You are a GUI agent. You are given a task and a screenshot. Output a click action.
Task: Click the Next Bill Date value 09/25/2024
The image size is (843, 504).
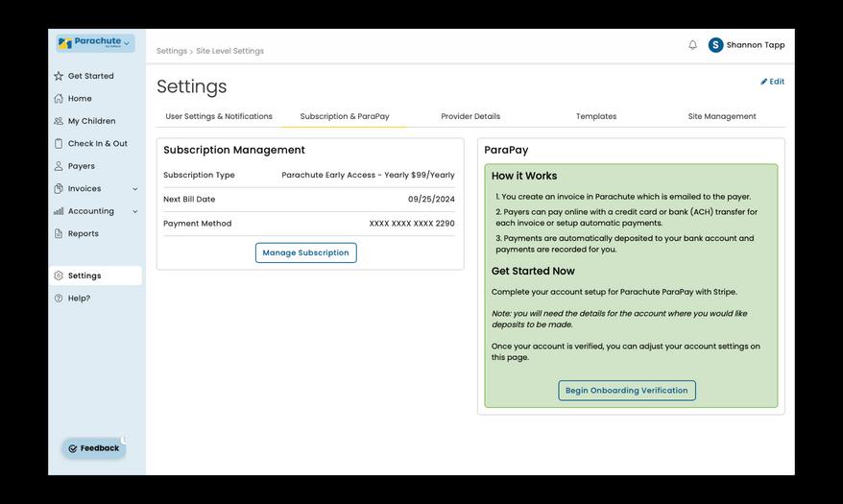(x=431, y=200)
